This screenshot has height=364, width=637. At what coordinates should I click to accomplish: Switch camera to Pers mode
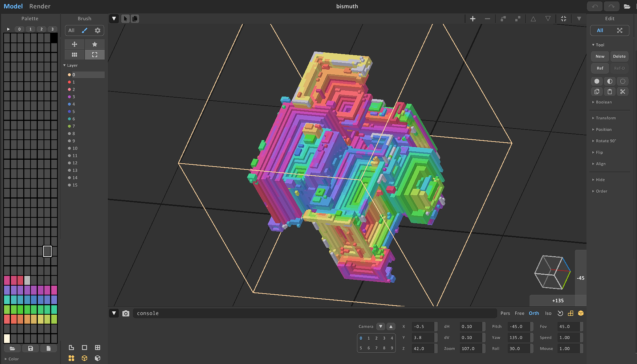coord(505,313)
